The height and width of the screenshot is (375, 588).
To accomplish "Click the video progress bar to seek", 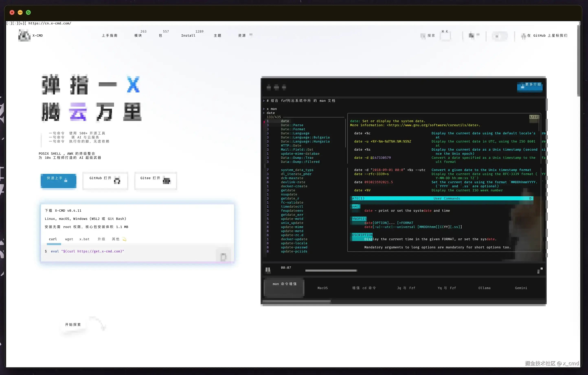I will coord(331,271).
